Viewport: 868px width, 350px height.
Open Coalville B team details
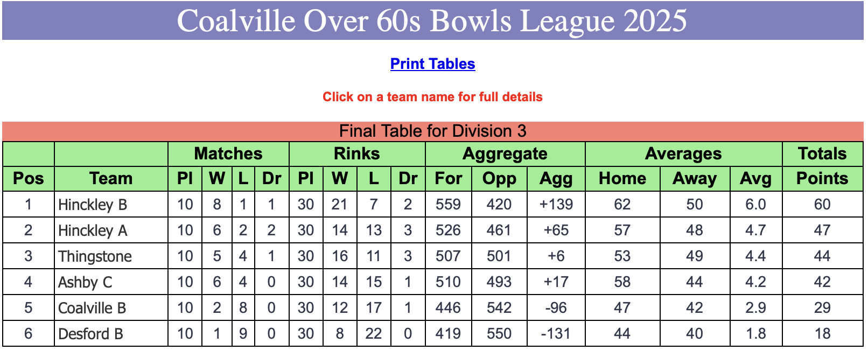(92, 308)
